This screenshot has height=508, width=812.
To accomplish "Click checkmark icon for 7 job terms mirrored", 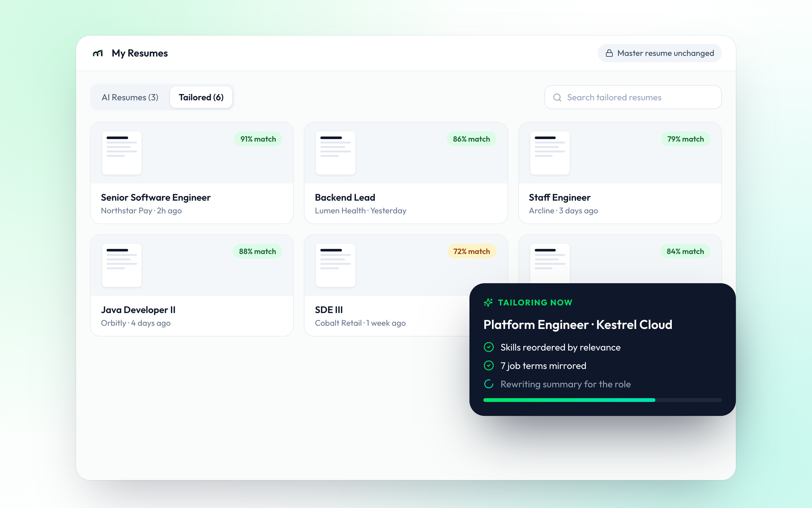I will (488, 365).
